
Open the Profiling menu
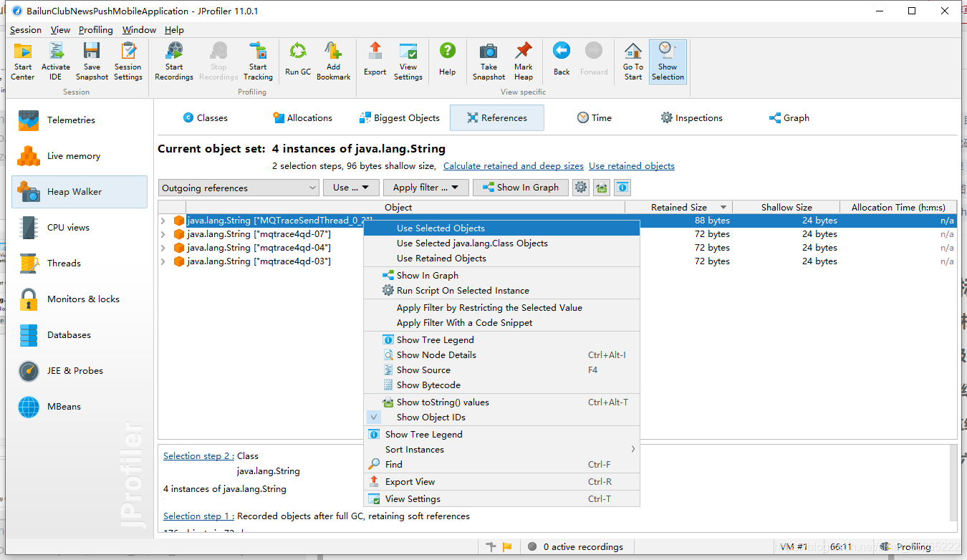tap(96, 29)
